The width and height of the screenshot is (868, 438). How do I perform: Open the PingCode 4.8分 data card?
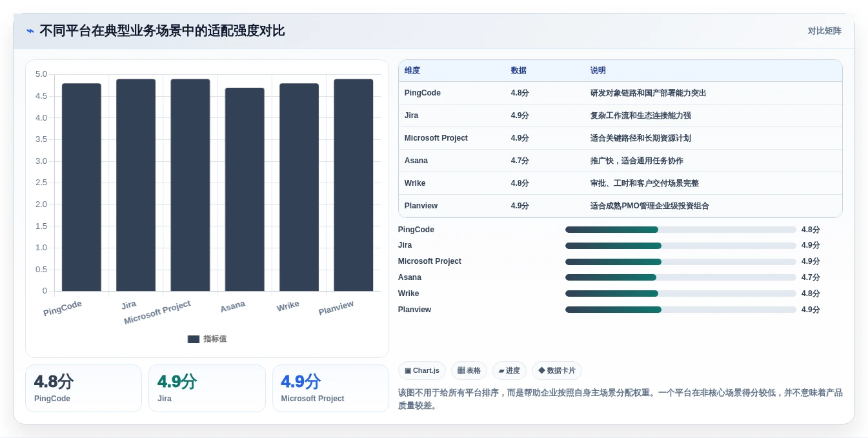coord(83,388)
